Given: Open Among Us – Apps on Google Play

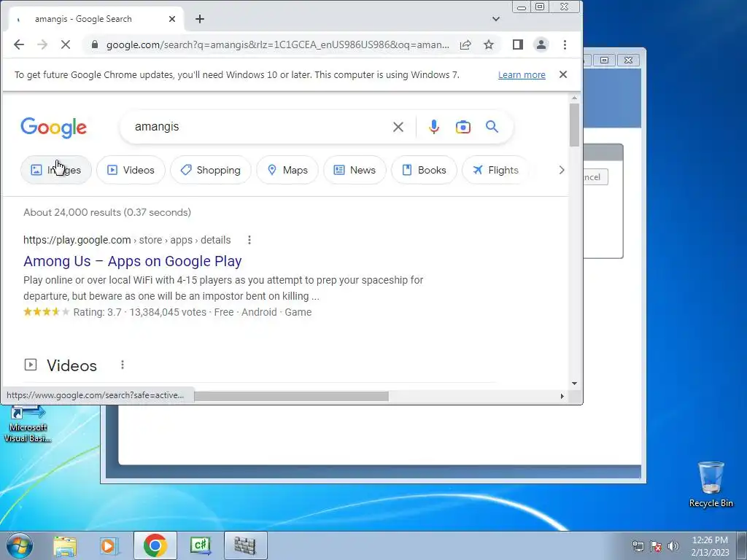Looking at the screenshot, I should click(x=133, y=262).
